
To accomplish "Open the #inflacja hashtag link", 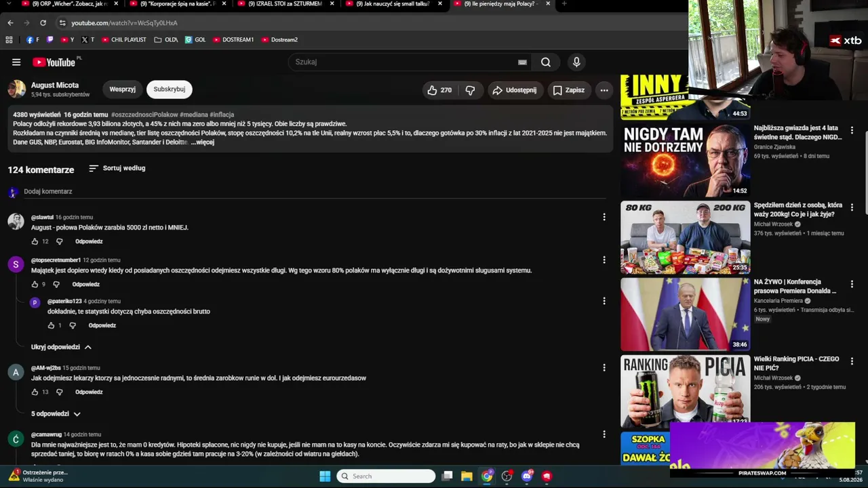I will 222,115.
